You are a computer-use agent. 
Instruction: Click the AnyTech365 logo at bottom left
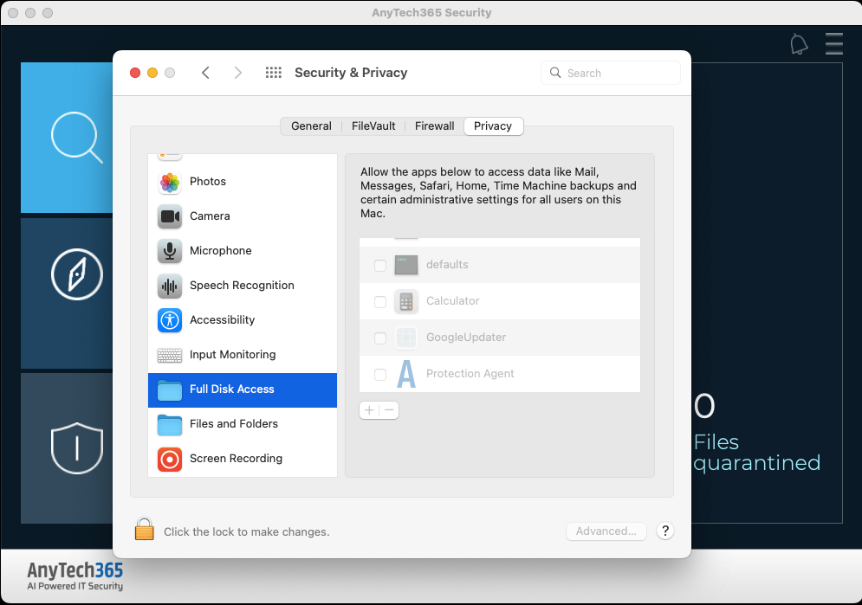(75, 576)
